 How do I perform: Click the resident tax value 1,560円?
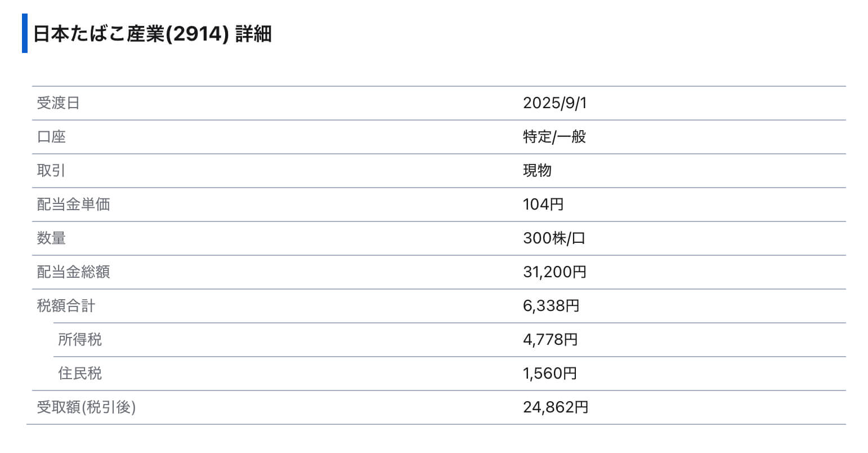[550, 374]
